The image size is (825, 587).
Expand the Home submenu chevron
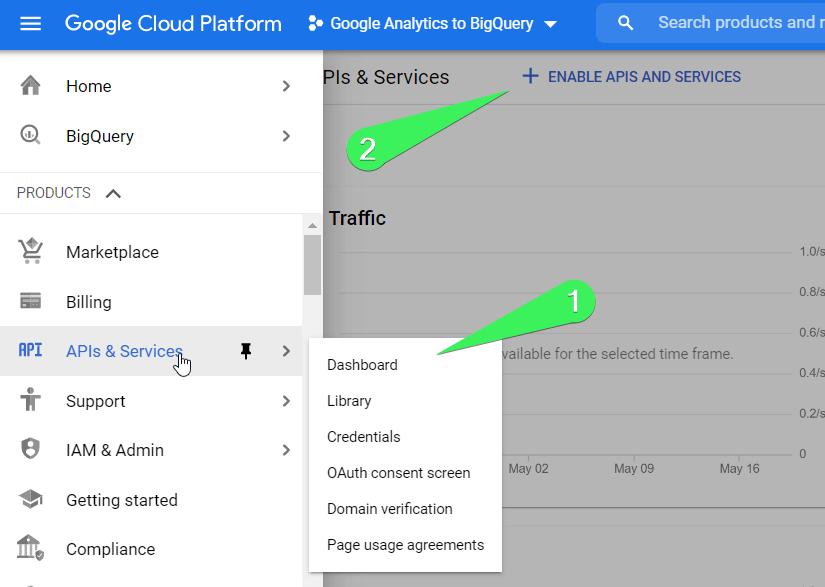coord(286,86)
